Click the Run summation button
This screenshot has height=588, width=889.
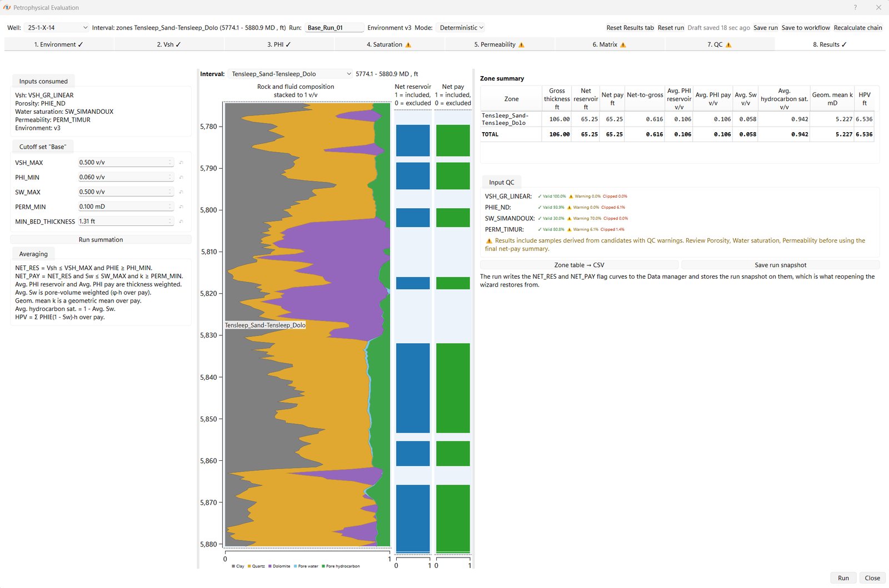pyautogui.click(x=101, y=240)
